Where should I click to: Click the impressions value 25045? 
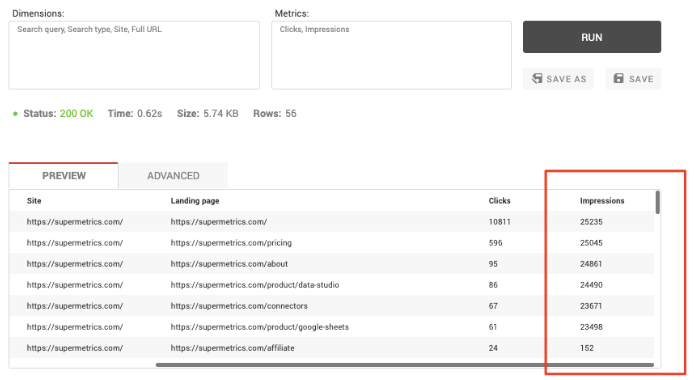point(591,243)
